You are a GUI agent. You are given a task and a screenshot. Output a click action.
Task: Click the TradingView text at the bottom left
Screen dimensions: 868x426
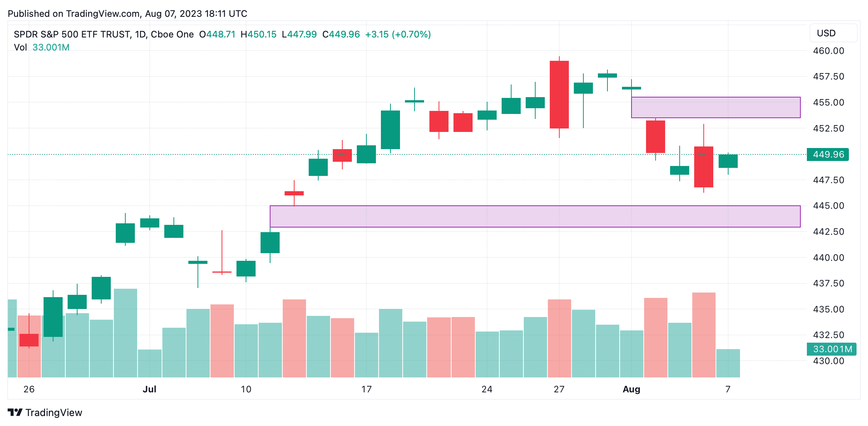tap(54, 413)
